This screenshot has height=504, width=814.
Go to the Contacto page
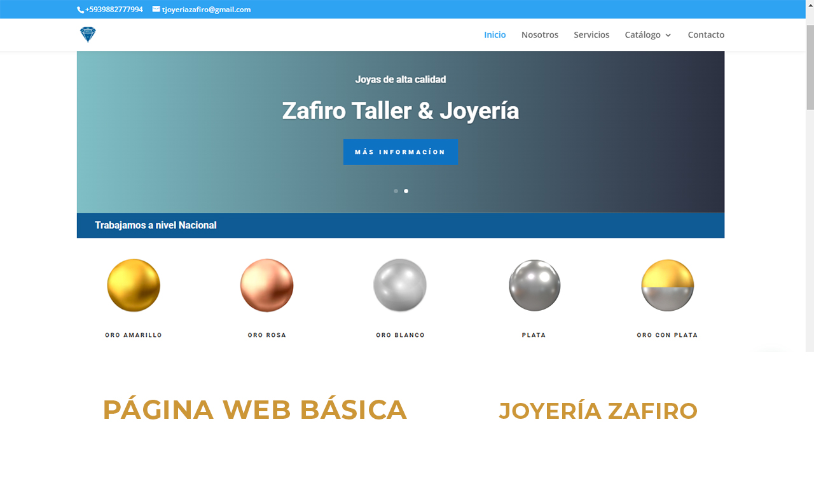click(706, 35)
